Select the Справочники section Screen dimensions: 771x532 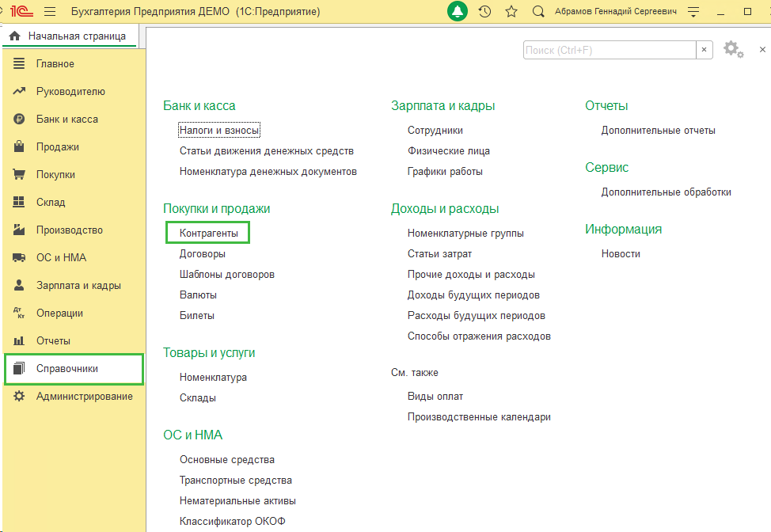[x=74, y=369]
